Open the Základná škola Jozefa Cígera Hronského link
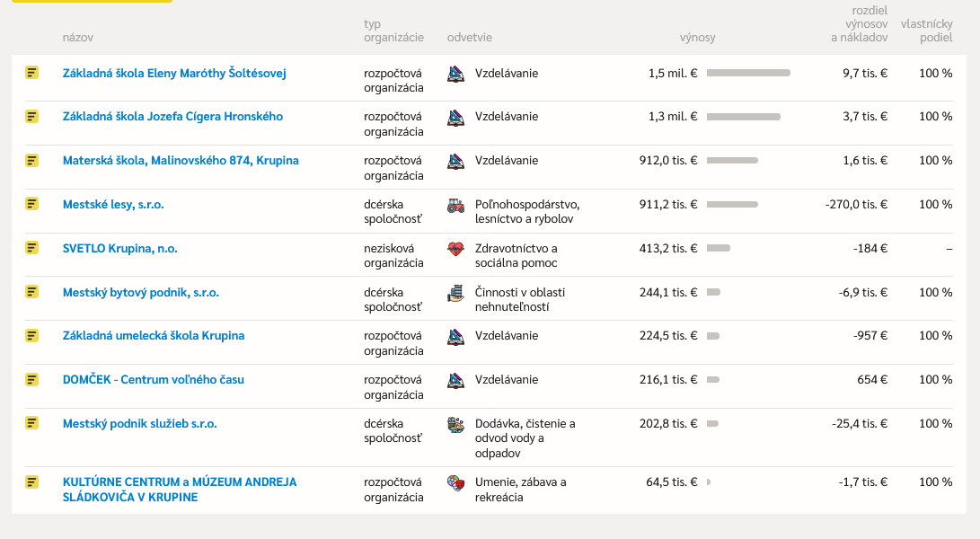980x539 pixels. [x=172, y=116]
